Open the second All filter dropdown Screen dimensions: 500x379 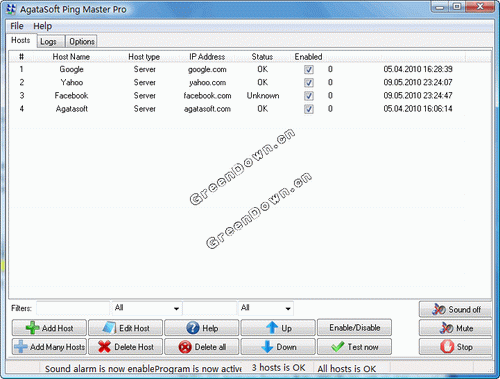pos(288,308)
